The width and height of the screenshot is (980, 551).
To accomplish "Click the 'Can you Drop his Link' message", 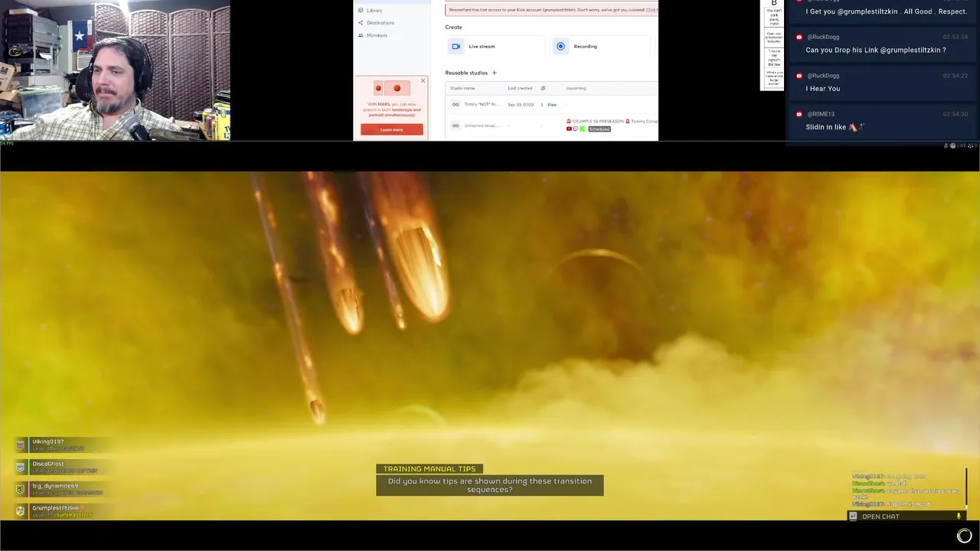I will point(875,50).
